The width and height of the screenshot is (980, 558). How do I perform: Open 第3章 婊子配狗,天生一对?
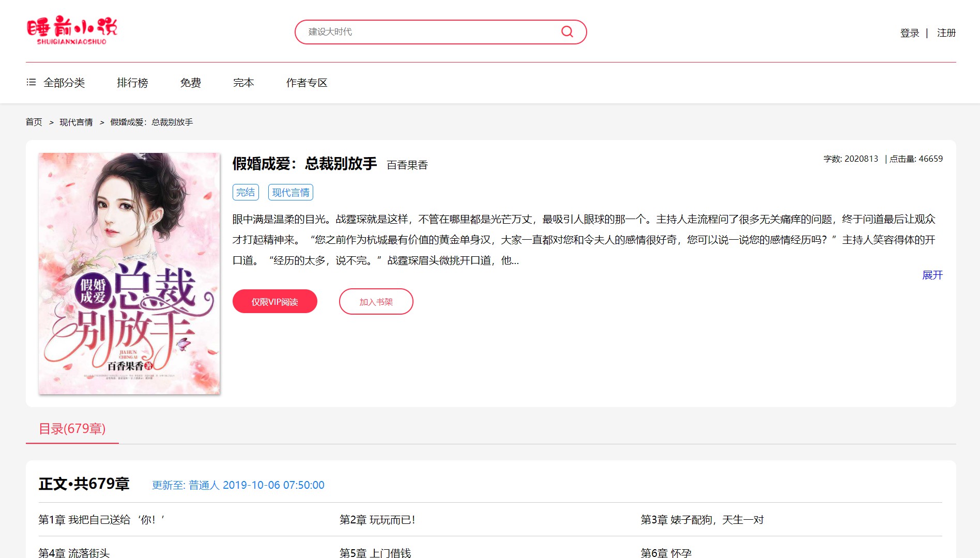coord(702,520)
